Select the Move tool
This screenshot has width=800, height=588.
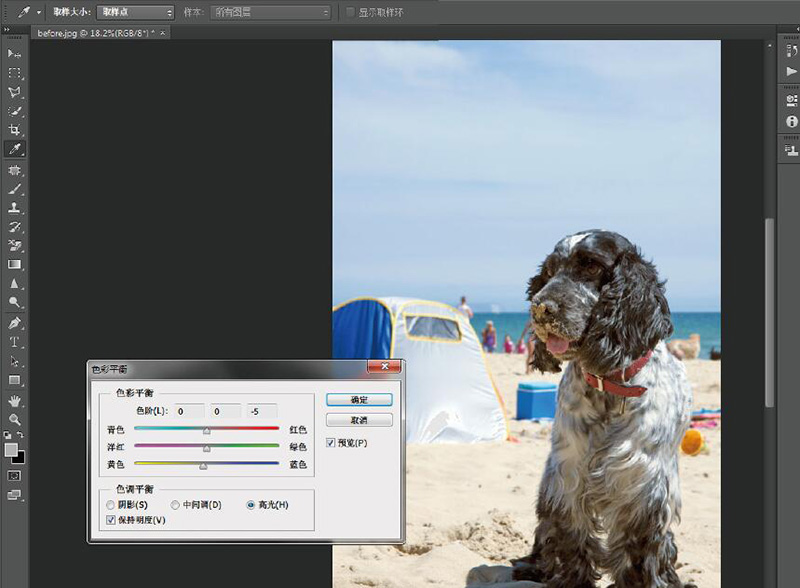pos(14,53)
